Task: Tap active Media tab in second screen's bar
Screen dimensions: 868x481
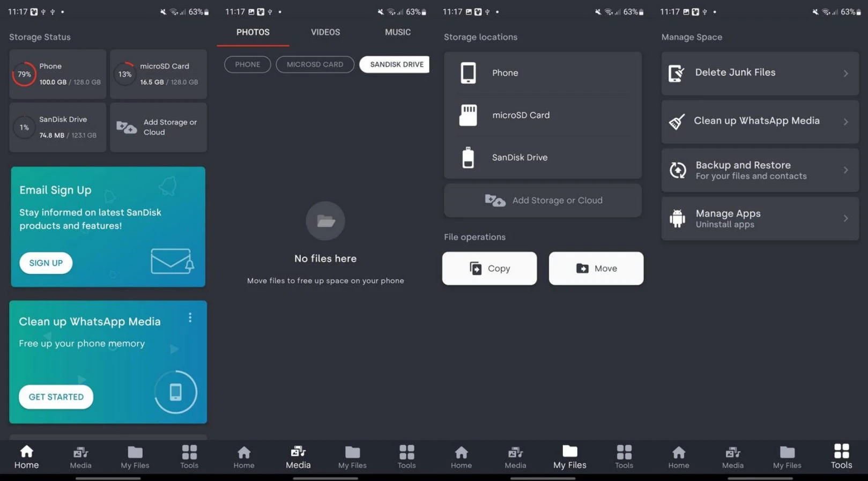Action: tap(298, 457)
